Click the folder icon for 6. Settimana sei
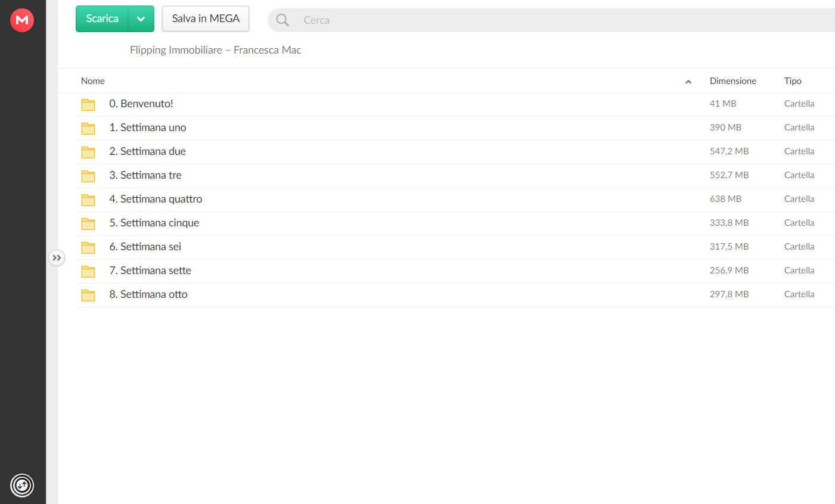Image resolution: width=835 pixels, height=504 pixels. tap(88, 248)
